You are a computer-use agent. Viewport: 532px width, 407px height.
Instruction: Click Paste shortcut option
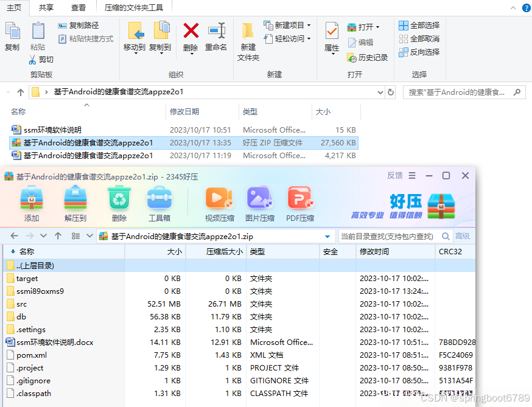tap(85, 39)
